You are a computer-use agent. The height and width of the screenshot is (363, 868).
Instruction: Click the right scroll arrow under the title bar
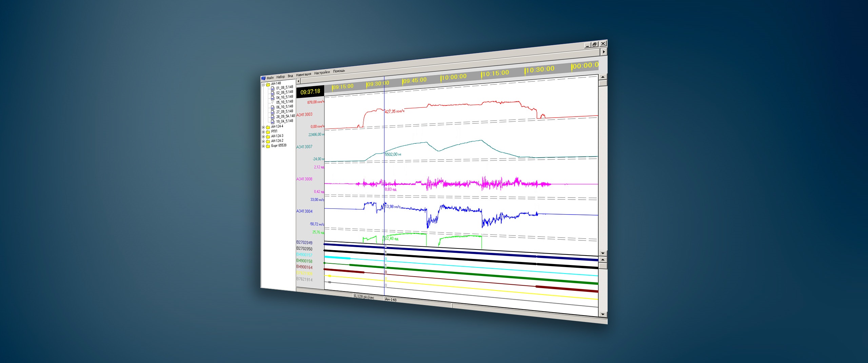click(x=604, y=52)
